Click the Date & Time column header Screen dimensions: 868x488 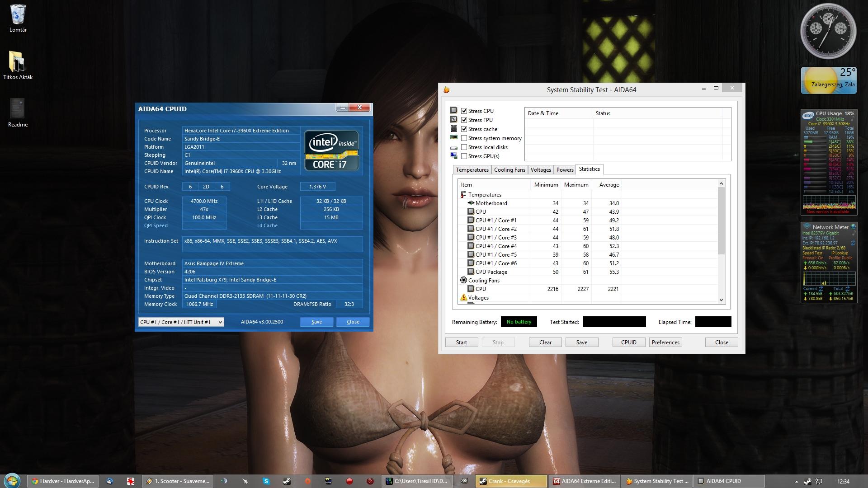pyautogui.click(x=559, y=113)
